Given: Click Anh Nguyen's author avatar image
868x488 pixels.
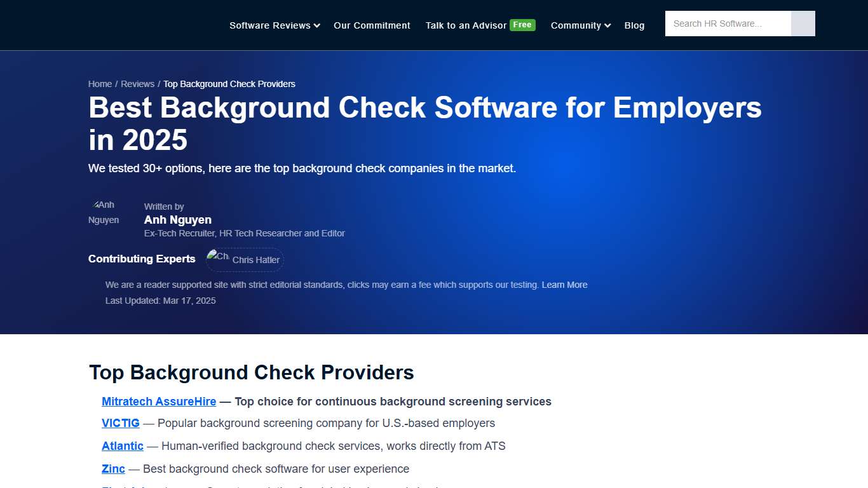Looking at the screenshot, I should click(x=104, y=212).
